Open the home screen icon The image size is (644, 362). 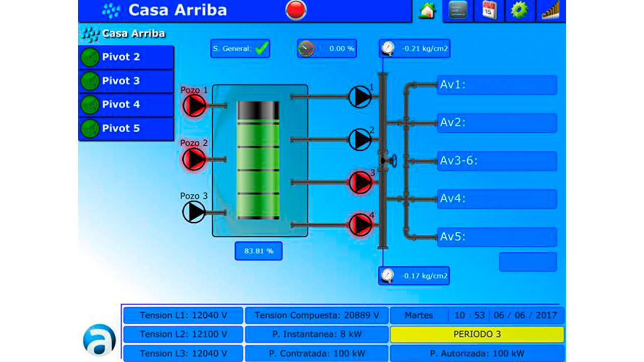click(427, 11)
